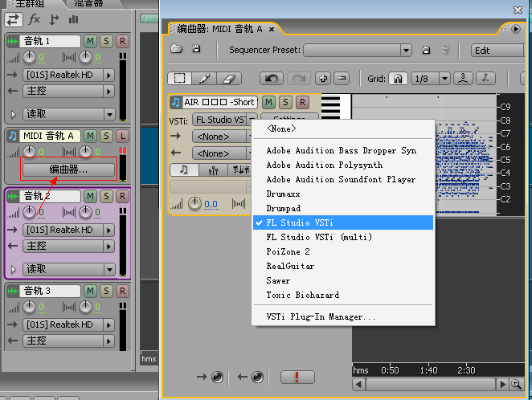Image resolution: width=532 pixels, height=400 pixels.
Task: Save sequencer with floppy disk icon
Action: click(x=196, y=49)
